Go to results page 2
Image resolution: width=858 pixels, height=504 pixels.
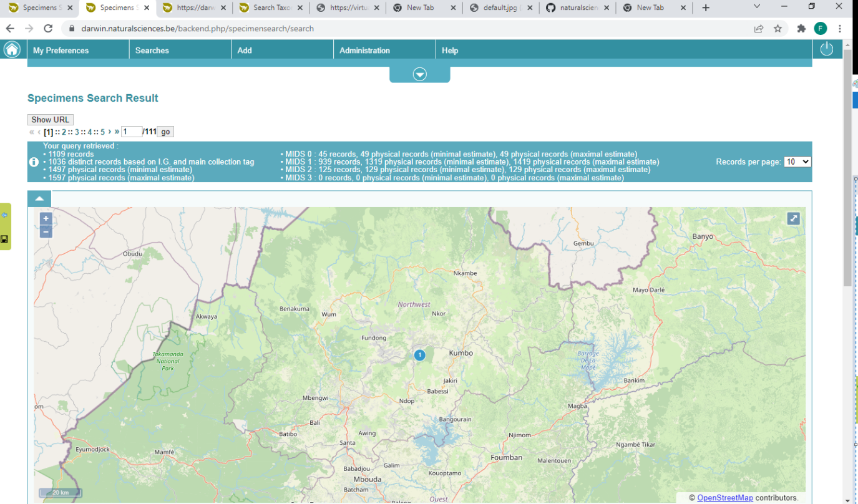64,132
